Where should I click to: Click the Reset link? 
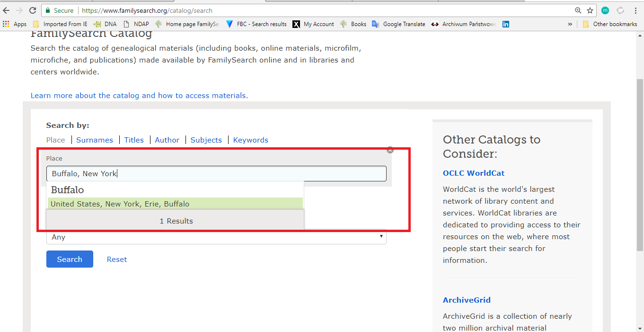pyautogui.click(x=117, y=260)
